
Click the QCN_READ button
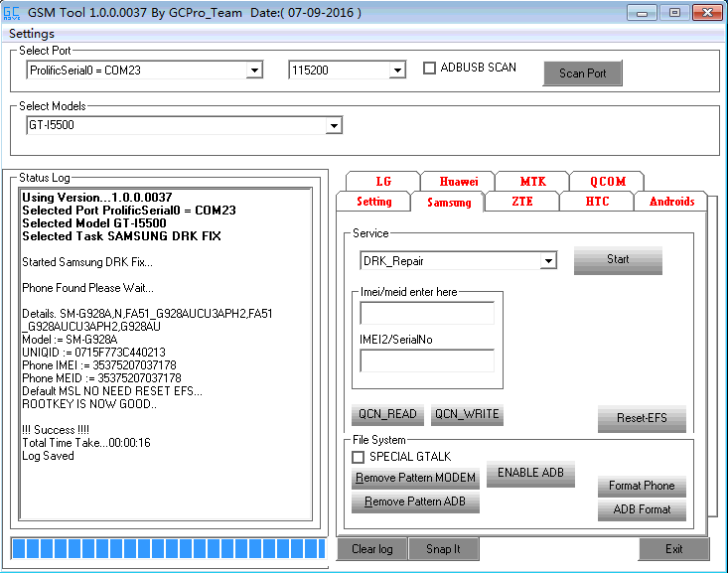tap(387, 414)
